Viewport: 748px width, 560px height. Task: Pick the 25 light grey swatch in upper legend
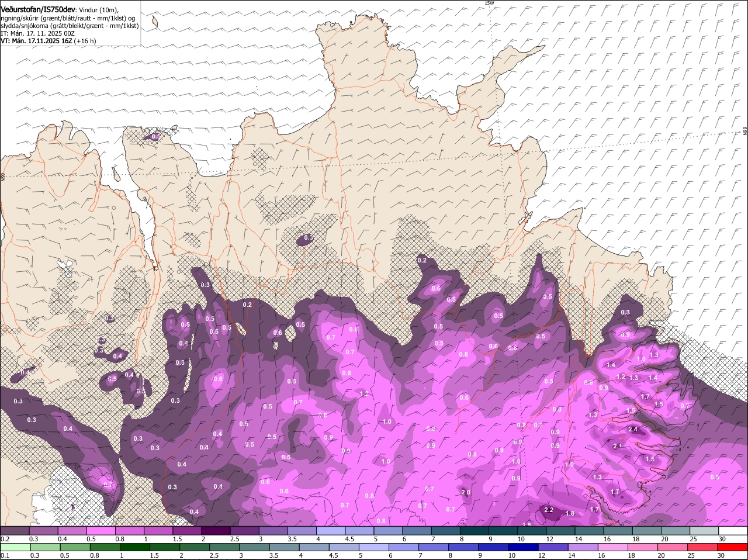pos(704,530)
